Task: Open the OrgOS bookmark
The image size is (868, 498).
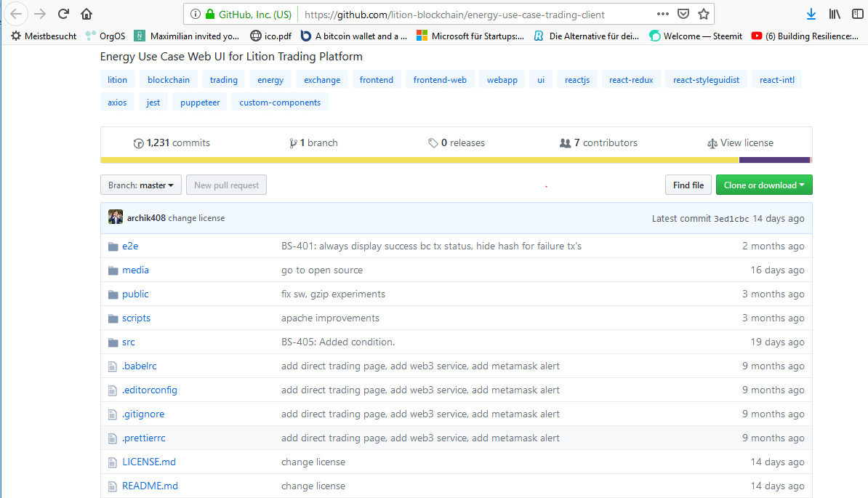Action: point(105,36)
